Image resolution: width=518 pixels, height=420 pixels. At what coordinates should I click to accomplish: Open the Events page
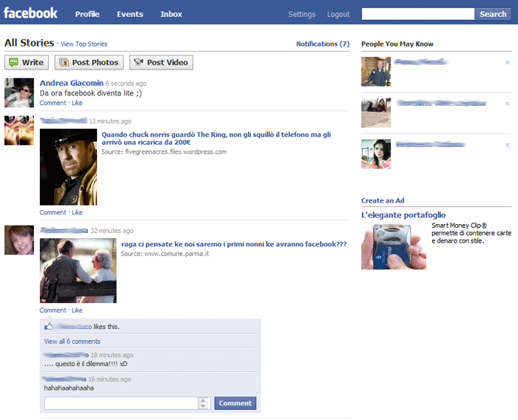[129, 14]
